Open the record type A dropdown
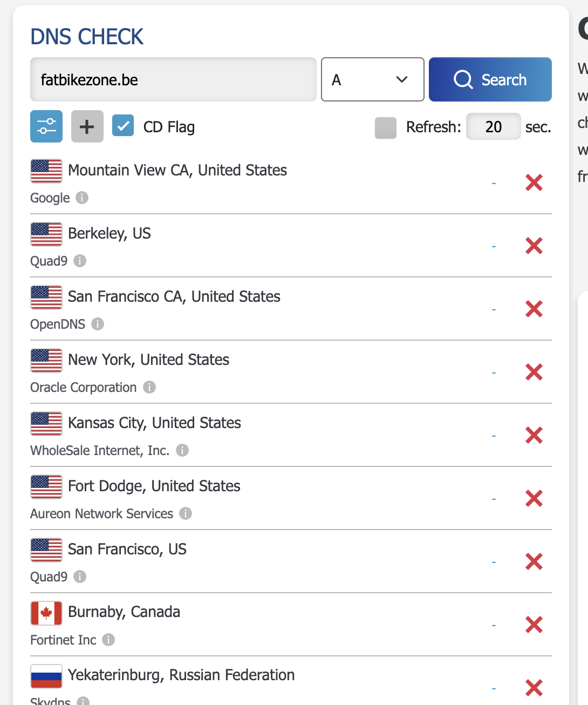This screenshot has height=705, width=588. pos(373,79)
